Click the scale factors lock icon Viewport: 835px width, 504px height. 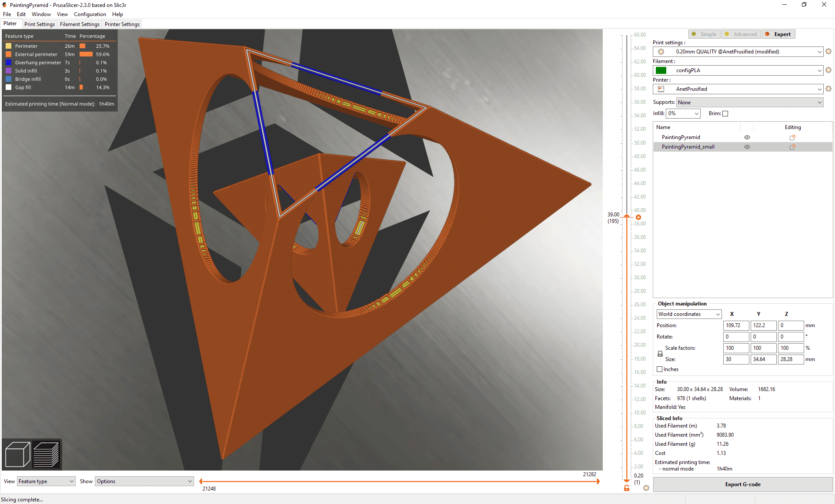click(x=660, y=354)
